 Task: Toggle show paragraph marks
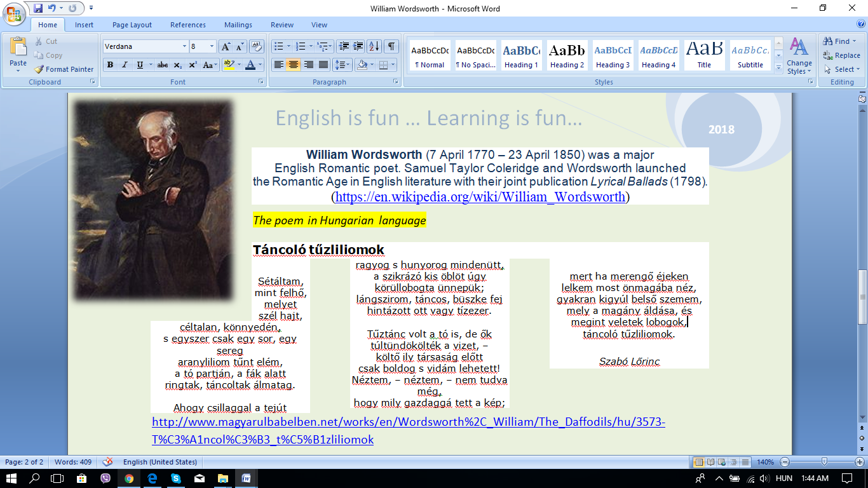coord(391,46)
